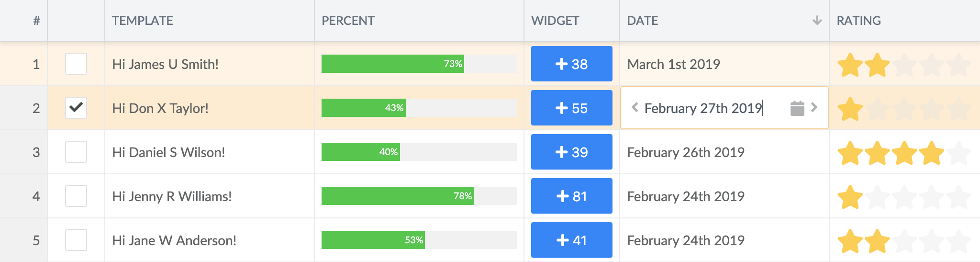
Task: Give Jane W Anderson four stars
Action: click(x=932, y=241)
